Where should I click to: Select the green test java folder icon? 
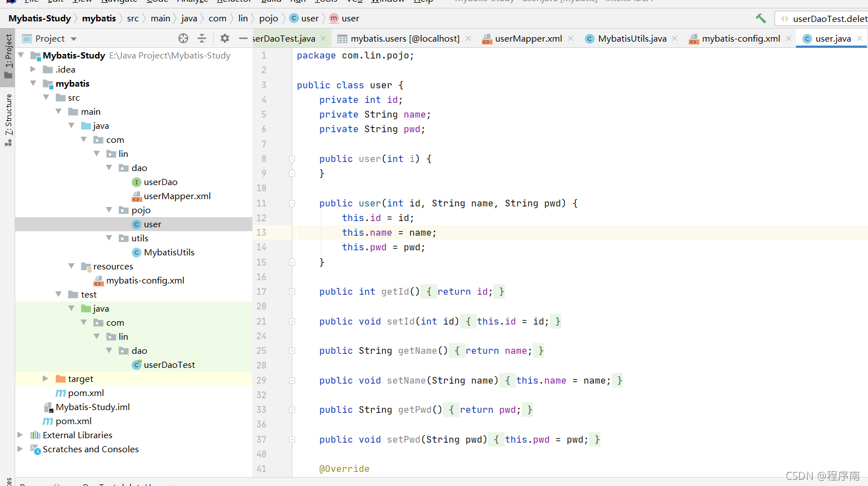[86, 309]
